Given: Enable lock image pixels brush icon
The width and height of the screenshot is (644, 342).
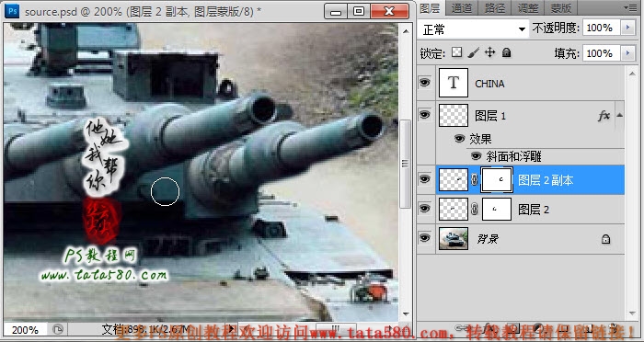Looking at the screenshot, I should click(473, 52).
